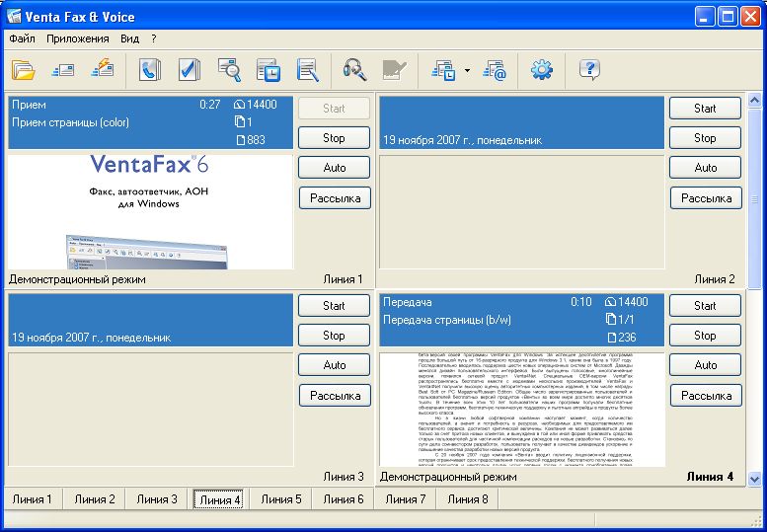Click the Прием страницы (color) status text
767x532 pixels.
70,122
